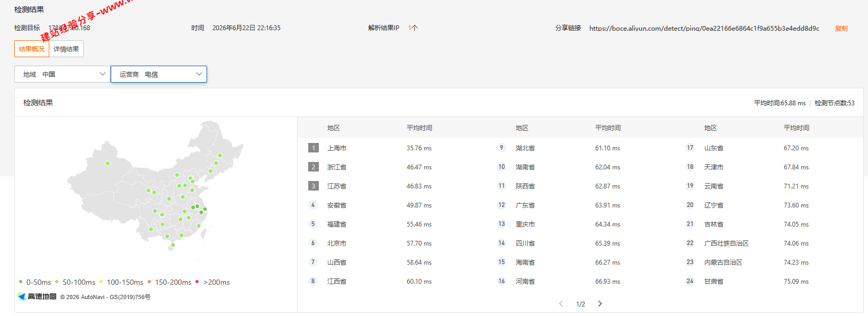868x316 pixels.
Task: Click the 高德地图 logo
Action: tap(37, 296)
